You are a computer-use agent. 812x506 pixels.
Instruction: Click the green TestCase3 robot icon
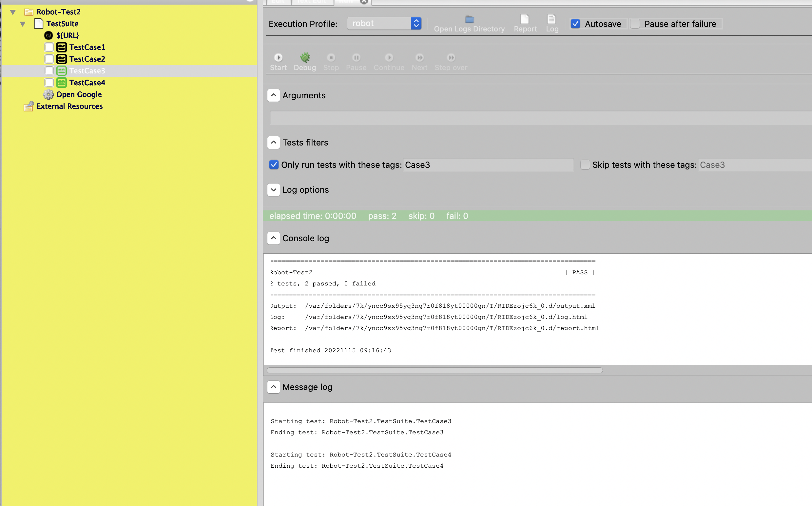tap(62, 71)
